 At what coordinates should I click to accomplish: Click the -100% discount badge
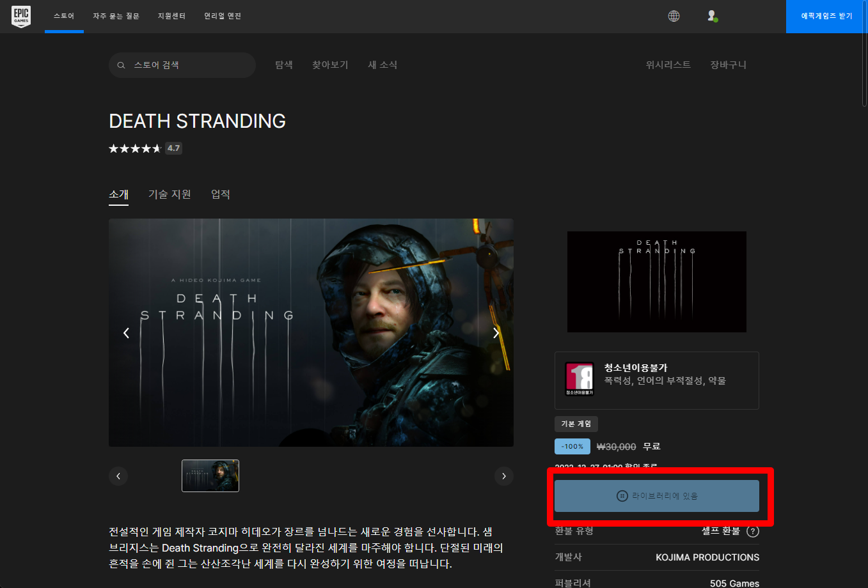click(572, 447)
